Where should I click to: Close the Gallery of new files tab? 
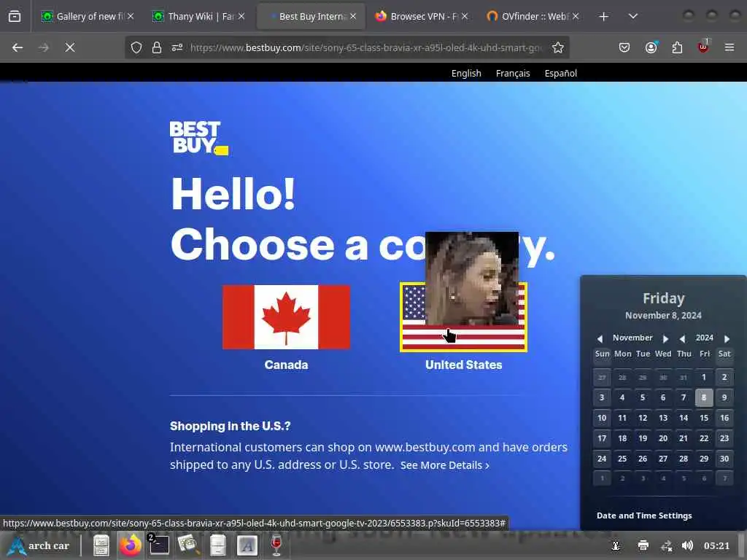point(131,16)
